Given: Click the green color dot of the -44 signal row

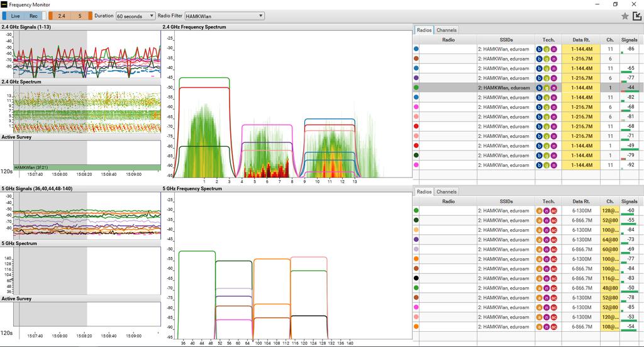Looking at the screenshot, I should tap(416, 88).
